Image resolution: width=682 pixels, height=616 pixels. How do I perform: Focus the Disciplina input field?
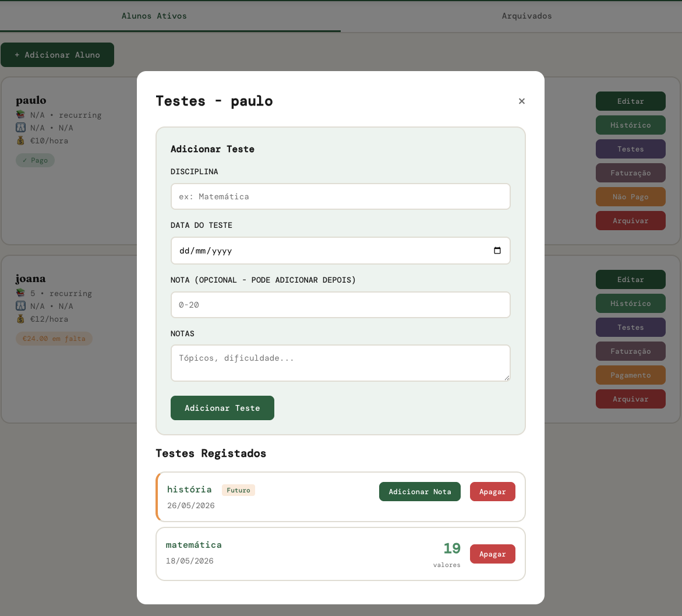tap(340, 196)
